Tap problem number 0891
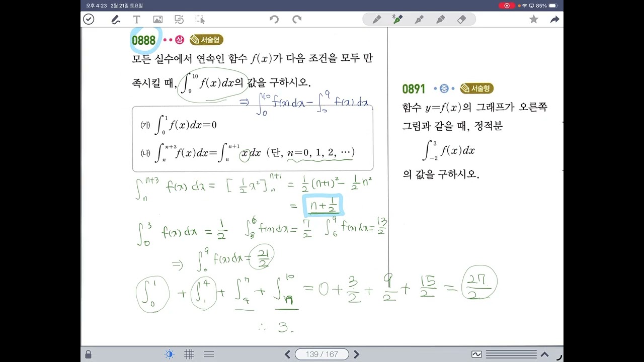The width and height of the screenshot is (644, 362). (x=414, y=89)
